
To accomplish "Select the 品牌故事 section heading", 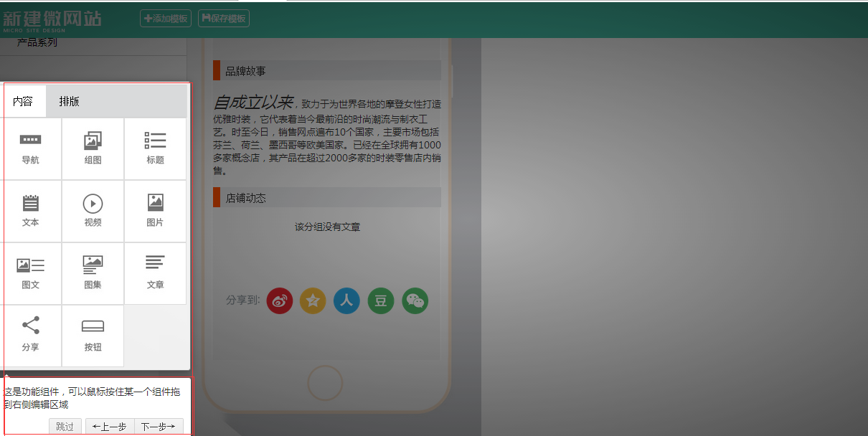I will pyautogui.click(x=327, y=71).
